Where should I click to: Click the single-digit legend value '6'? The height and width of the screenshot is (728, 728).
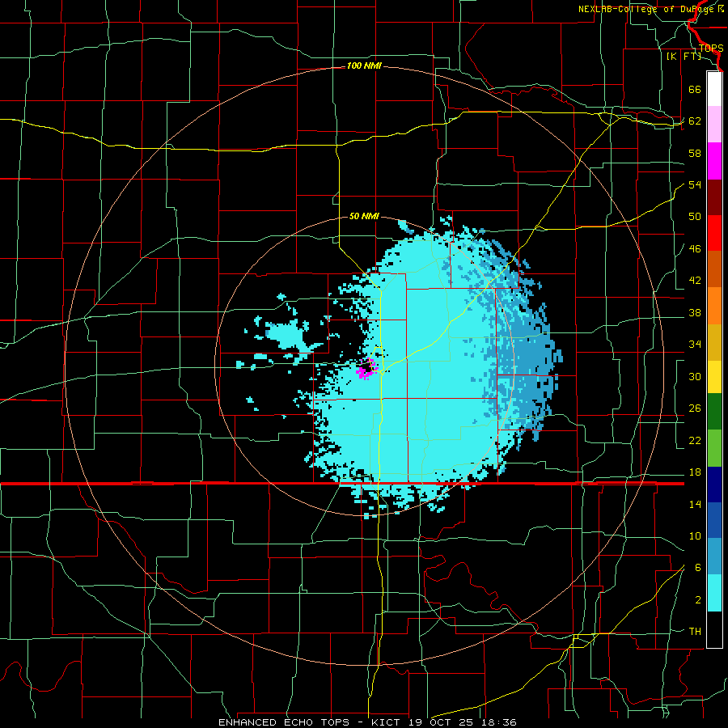pyautogui.click(x=697, y=568)
